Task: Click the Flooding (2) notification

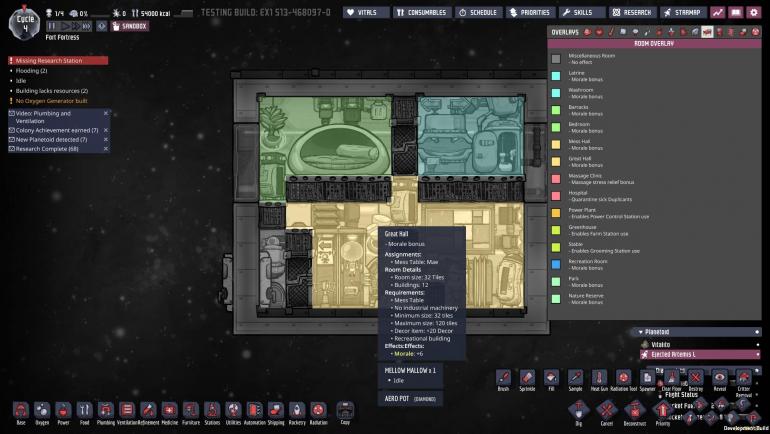Action: pos(31,71)
